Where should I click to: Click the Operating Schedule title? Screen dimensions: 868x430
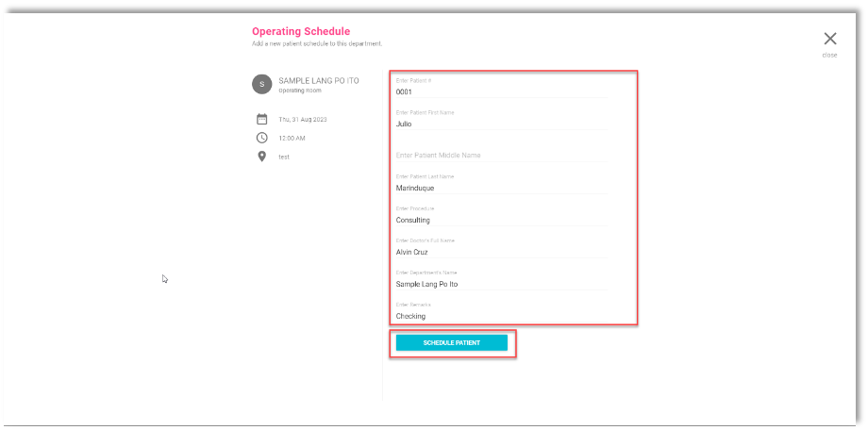coord(301,31)
